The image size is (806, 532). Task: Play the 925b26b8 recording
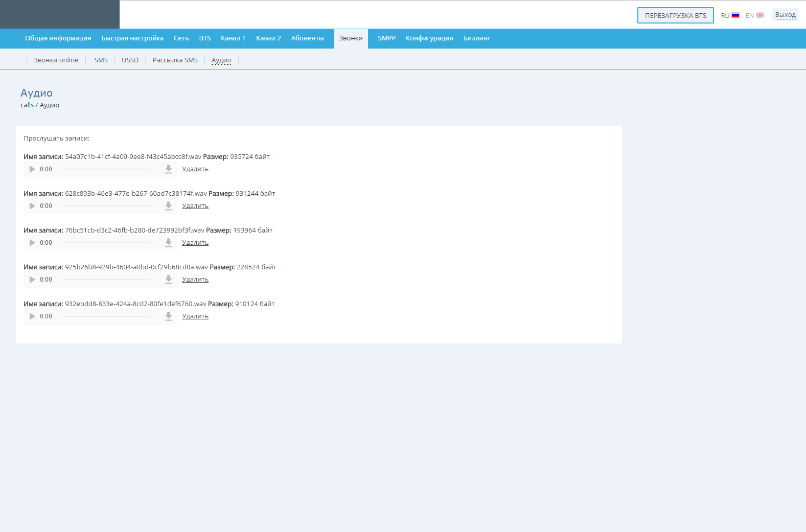32,280
